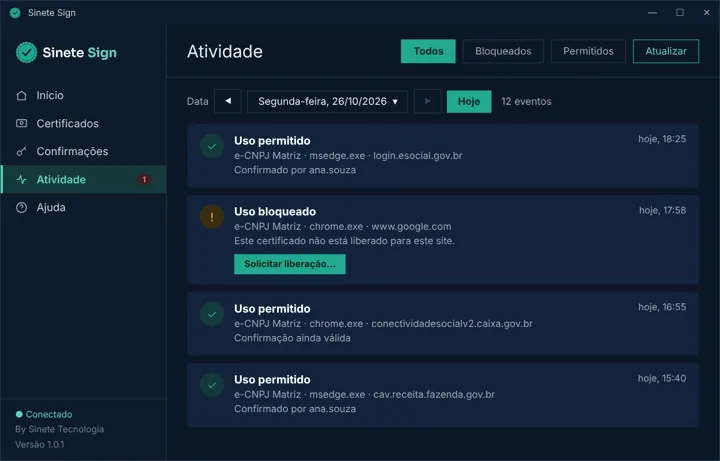Click 'Versão 1.0.1' footer text
This screenshot has width=720, height=461.
pos(39,444)
